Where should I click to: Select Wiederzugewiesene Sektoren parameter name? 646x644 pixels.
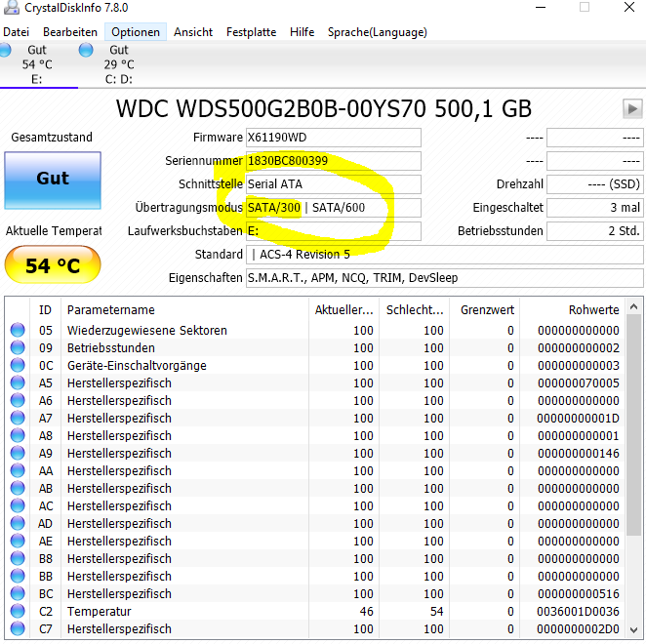pos(147,331)
